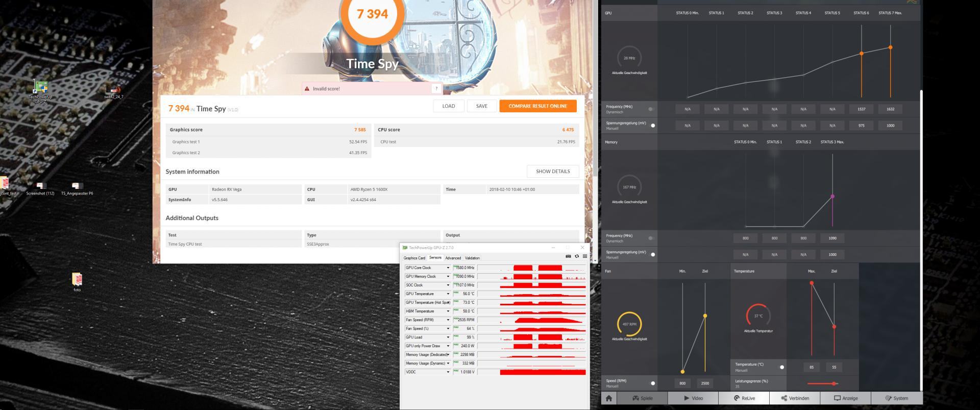This screenshot has height=410, width=980.
Task: Toggle GPU Frequency (MHz) dynamic switch
Action: [x=651, y=109]
